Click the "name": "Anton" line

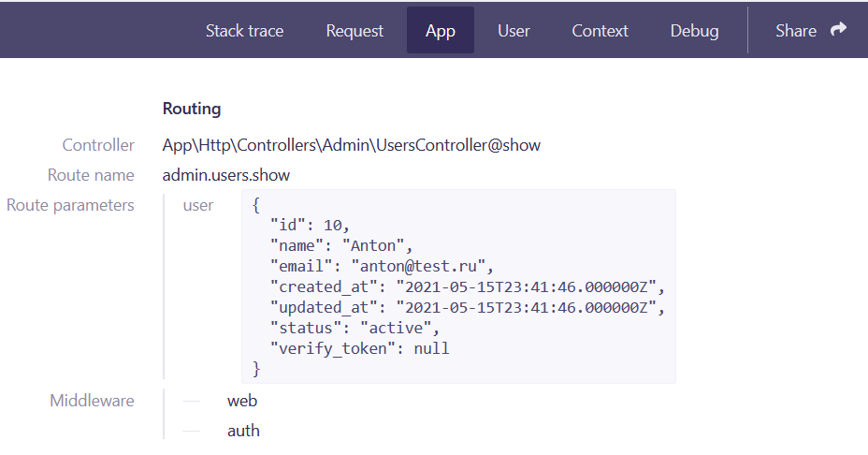[x=341, y=245]
